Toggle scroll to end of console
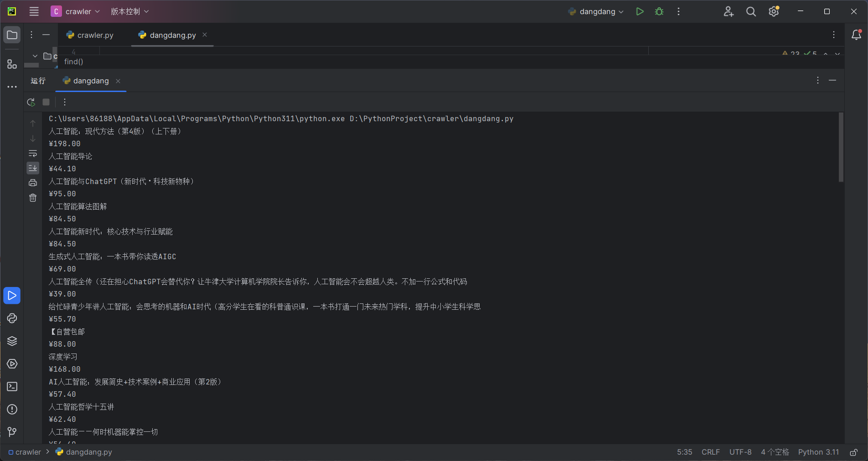The image size is (868, 461). coord(33,168)
